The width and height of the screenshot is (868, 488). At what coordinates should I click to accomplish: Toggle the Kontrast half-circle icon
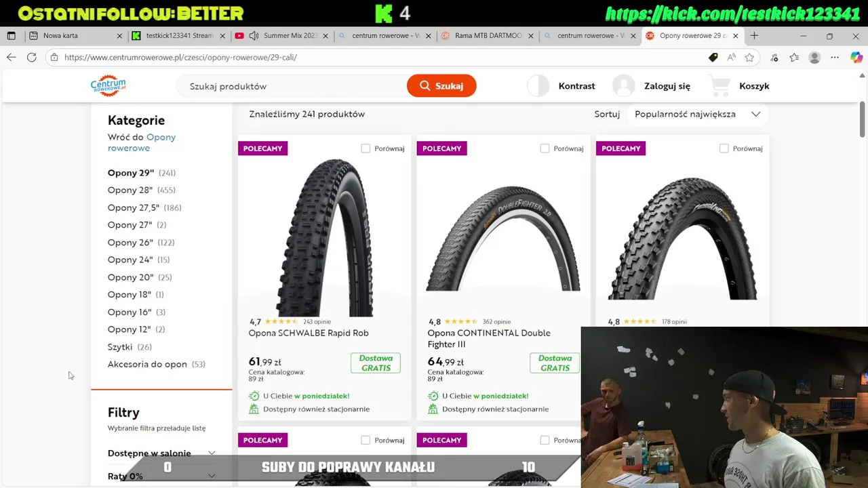point(538,85)
